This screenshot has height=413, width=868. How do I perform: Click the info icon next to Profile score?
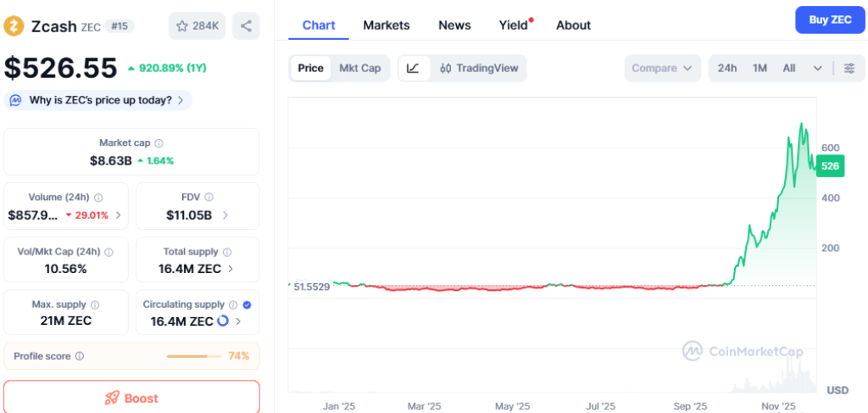click(x=80, y=356)
